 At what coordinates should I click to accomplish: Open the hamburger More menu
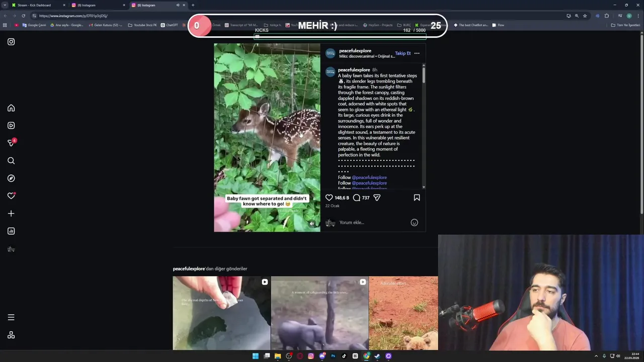[x=11, y=317]
